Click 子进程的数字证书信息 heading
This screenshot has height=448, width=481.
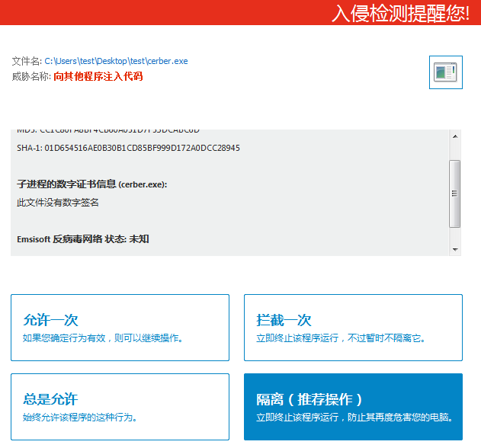click(x=92, y=184)
